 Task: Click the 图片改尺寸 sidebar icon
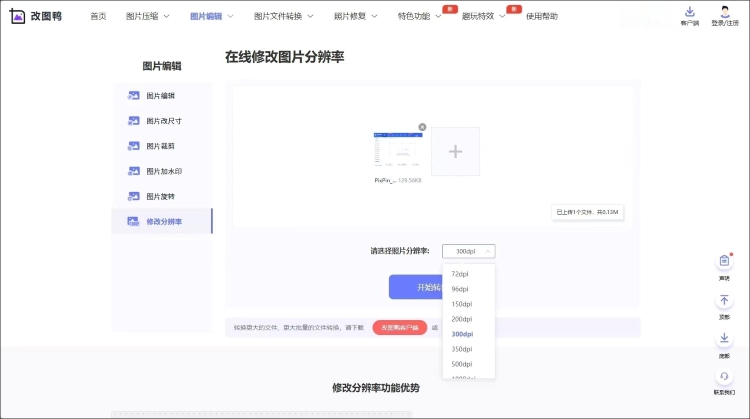point(133,121)
